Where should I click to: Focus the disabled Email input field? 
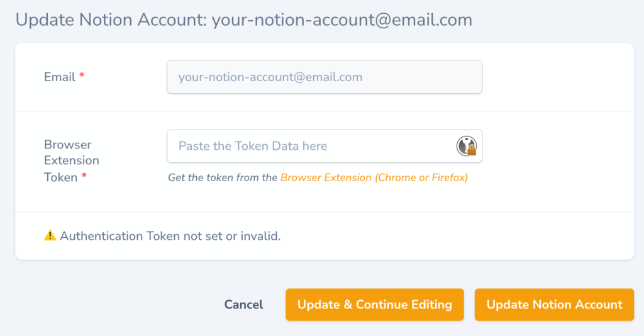(325, 77)
